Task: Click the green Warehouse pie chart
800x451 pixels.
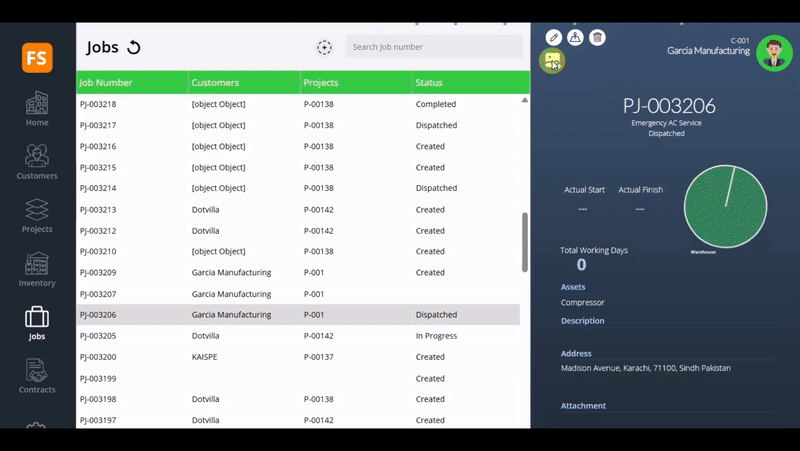Action: pyautogui.click(x=725, y=207)
